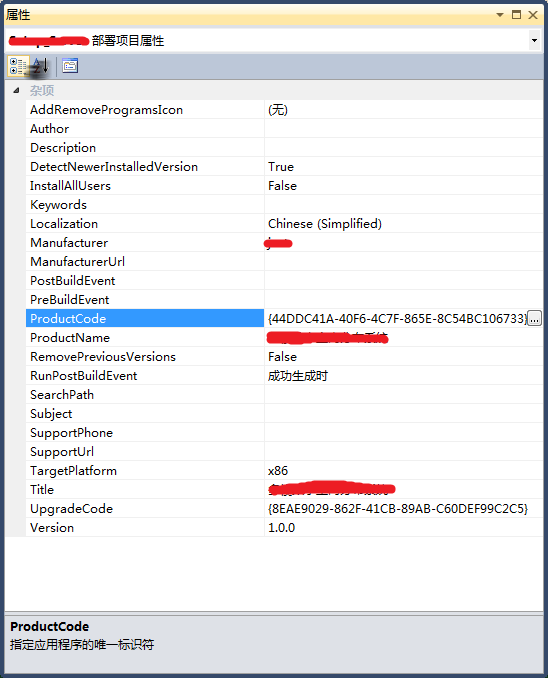The width and height of the screenshot is (548, 678).
Task: Sort properties alphabetically
Action: point(41,66)
